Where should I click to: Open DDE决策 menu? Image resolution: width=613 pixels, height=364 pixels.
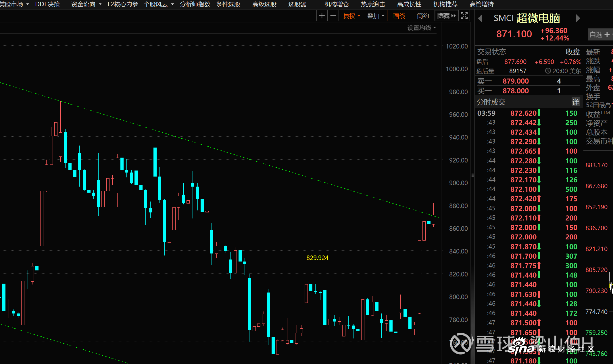pyautogui.click(x=47, y=4)
